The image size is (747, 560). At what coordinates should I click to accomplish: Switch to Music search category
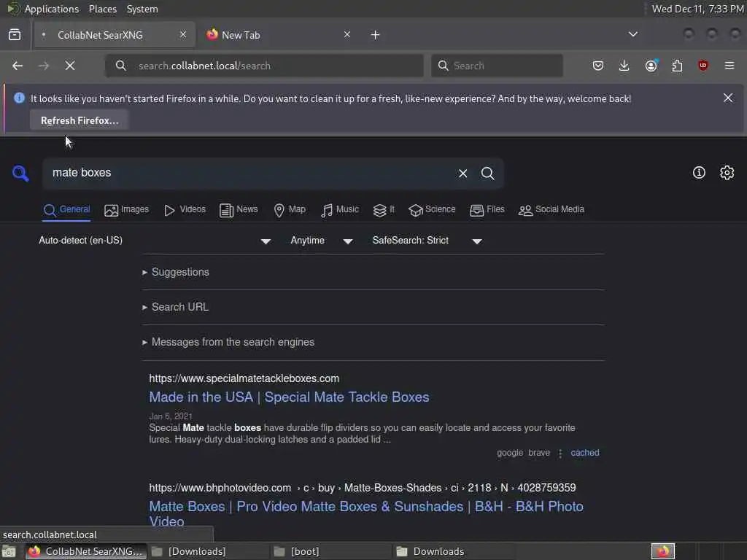[340, 209]
